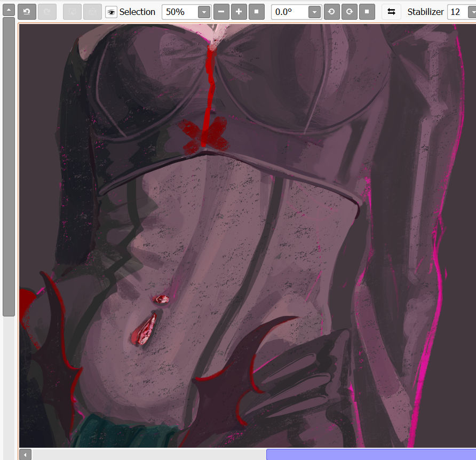
Task: Click the invert selection toolbar icon
Action: tap(92, 12)
